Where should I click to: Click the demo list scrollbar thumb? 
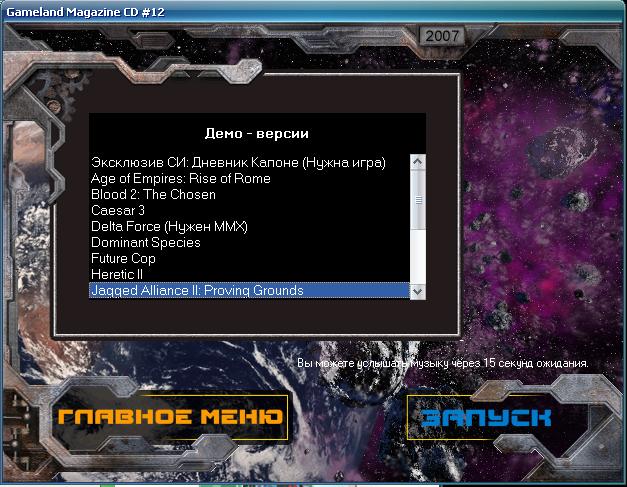(418, 200)
